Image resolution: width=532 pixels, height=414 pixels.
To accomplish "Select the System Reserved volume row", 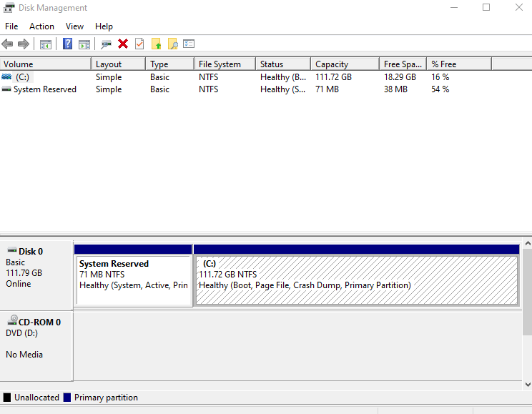I will tap(246, 89).
